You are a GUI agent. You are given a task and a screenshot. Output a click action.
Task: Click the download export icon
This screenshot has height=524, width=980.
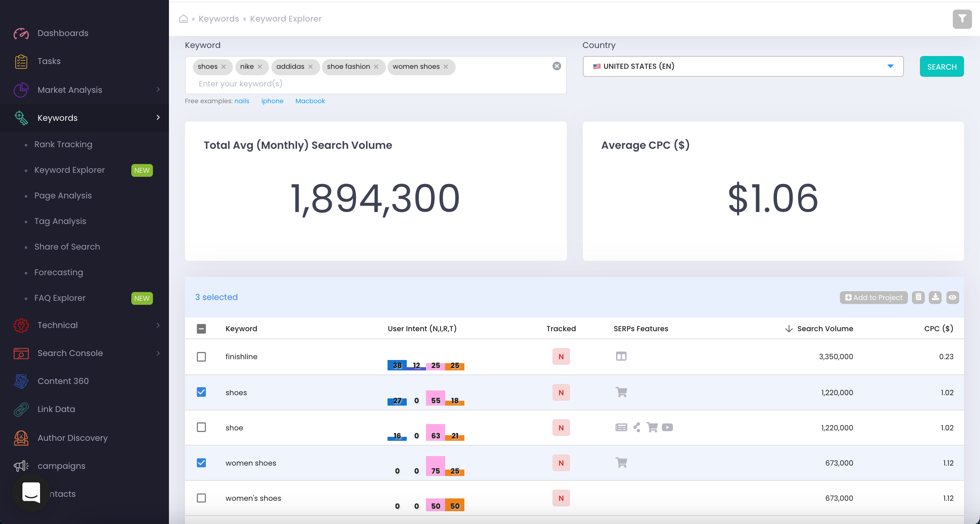[935, 297]
